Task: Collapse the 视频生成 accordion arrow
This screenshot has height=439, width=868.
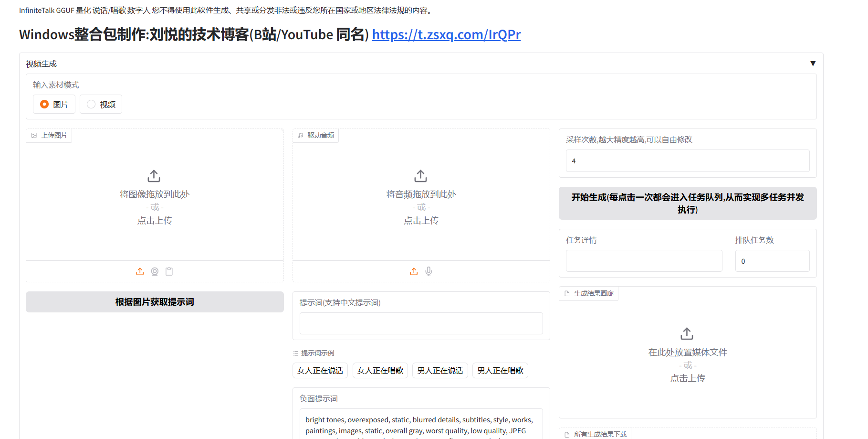Action: click(x=813, y=64)
